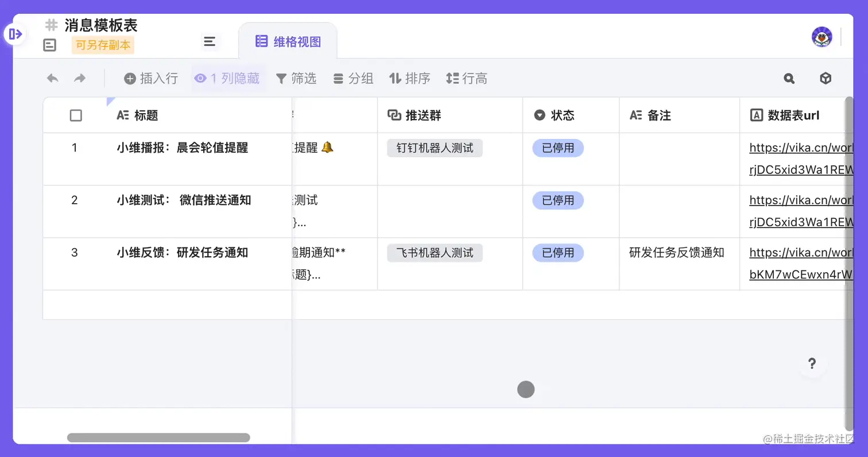
Task: Open the 筛选 filter tool
Action: pyautogui.click(x=296, y=78)
